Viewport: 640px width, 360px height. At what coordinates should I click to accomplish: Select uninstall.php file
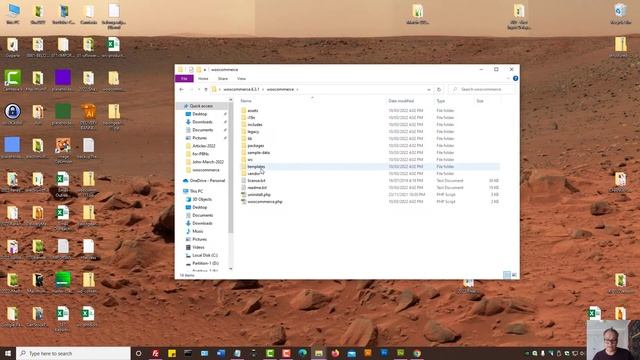pos(259,195)
